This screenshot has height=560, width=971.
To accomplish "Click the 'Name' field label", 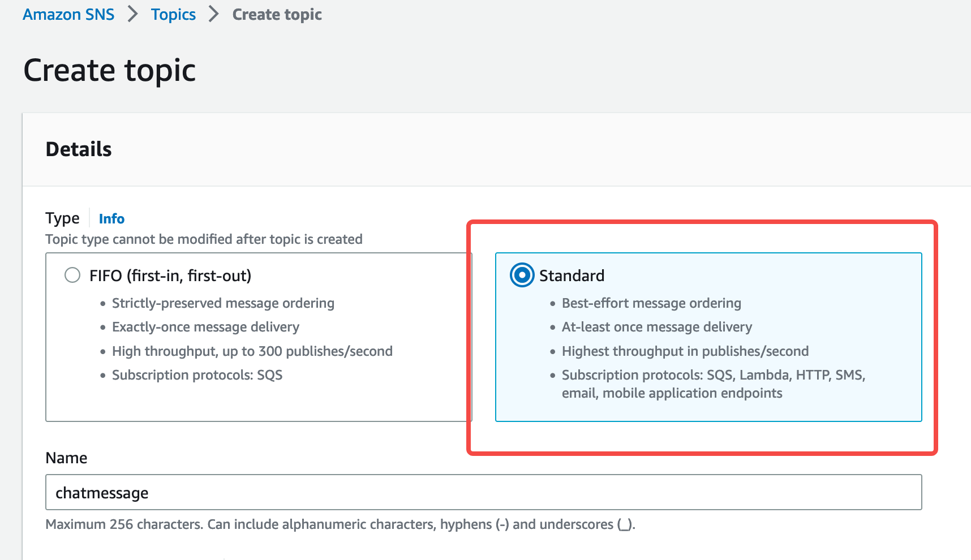I will tap(66, 458).
